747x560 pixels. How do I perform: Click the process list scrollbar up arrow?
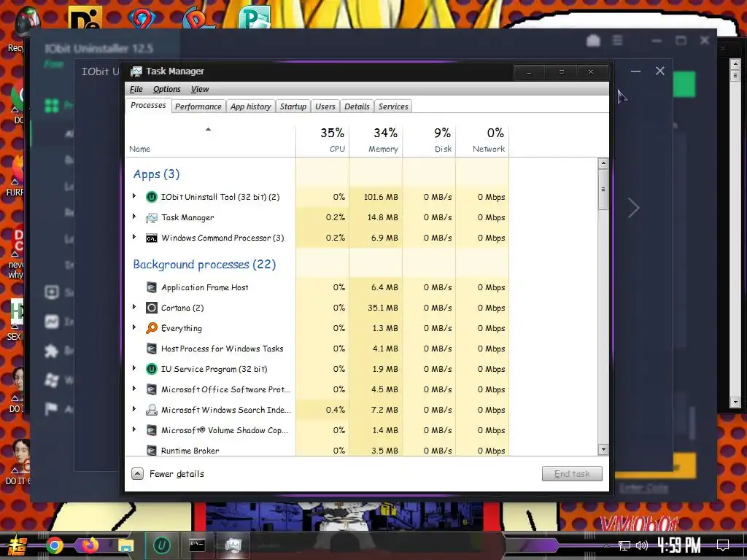603,163
